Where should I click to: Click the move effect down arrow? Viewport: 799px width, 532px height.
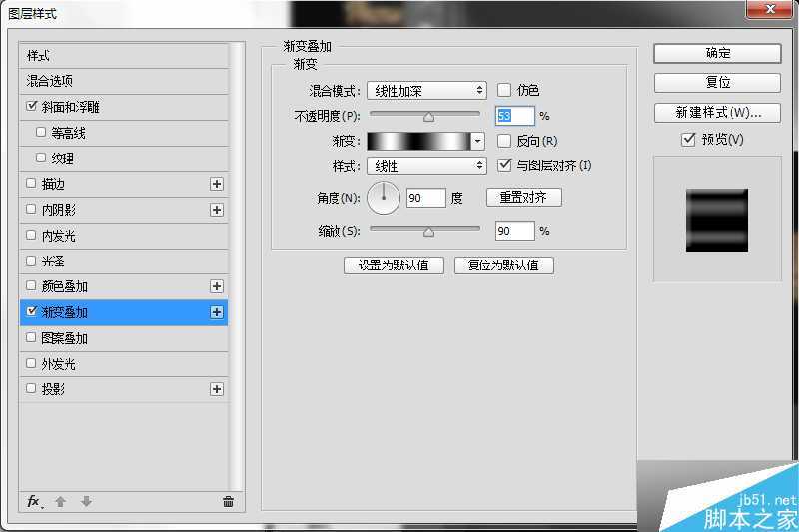tap(86, 501)
